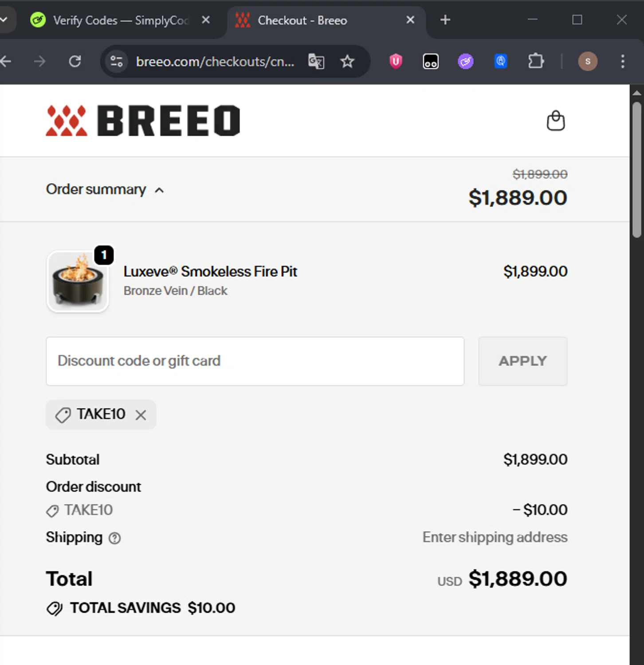Reload the current page
This screenshot has width=644, height=665.
click(75, 61)
